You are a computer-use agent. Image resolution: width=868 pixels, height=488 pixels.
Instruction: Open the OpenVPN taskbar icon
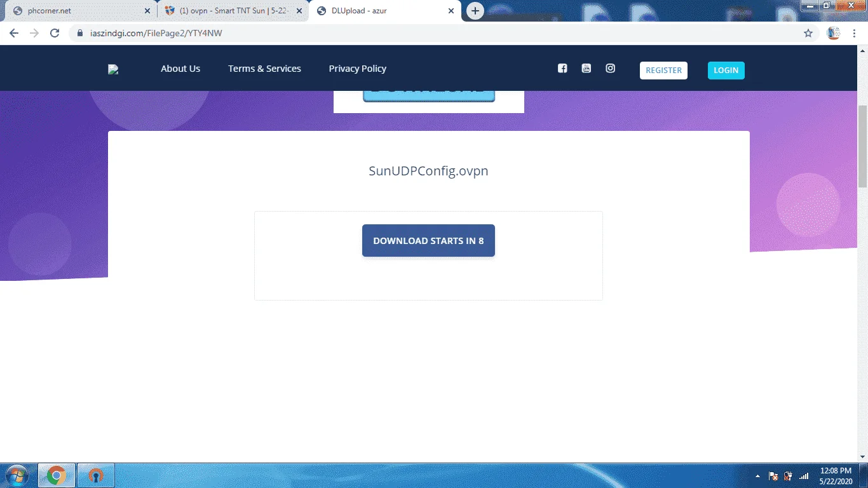(96, 475)
